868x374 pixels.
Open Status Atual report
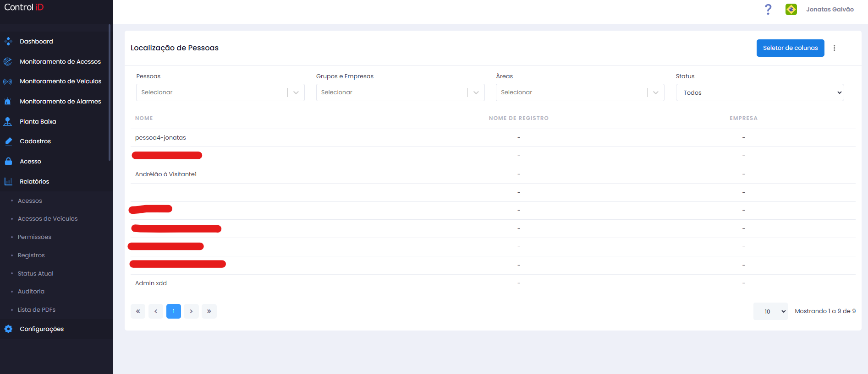point(35,273)
